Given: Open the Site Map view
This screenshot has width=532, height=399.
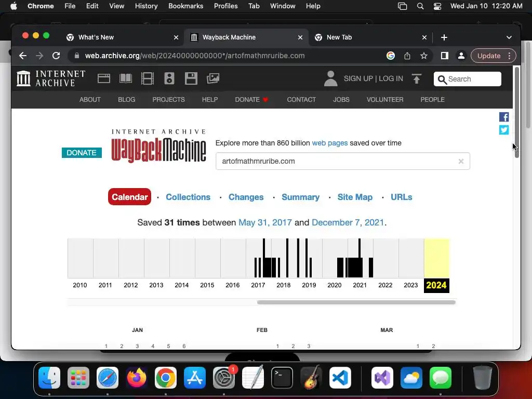Looking at the screenshot, I should pos(355,197).
